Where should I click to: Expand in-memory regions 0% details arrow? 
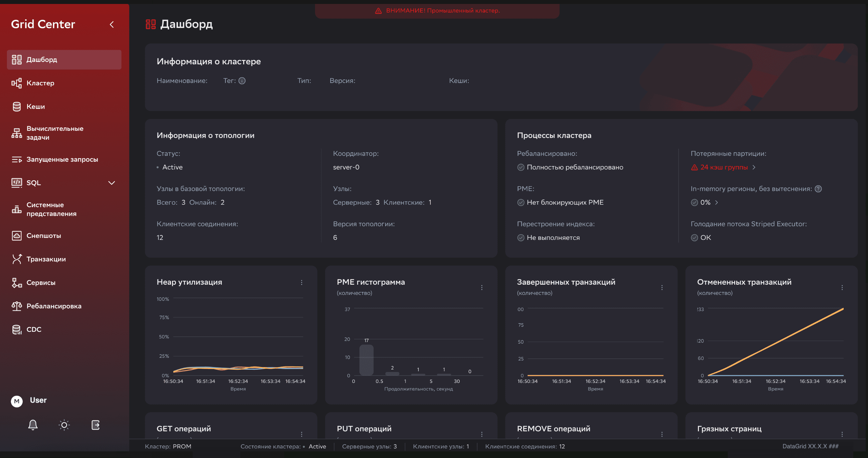tap(716, 202)
